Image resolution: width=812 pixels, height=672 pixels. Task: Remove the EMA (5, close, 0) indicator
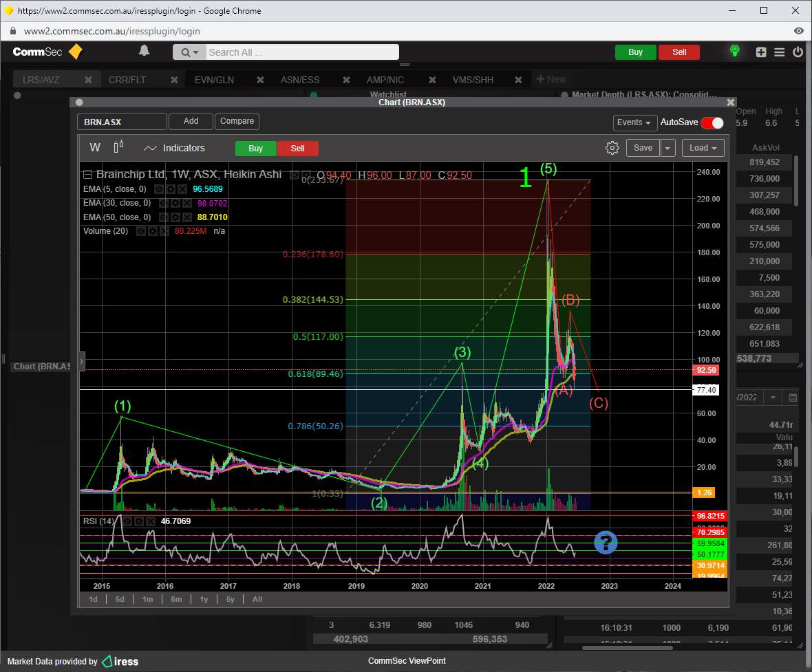[184, 189]
